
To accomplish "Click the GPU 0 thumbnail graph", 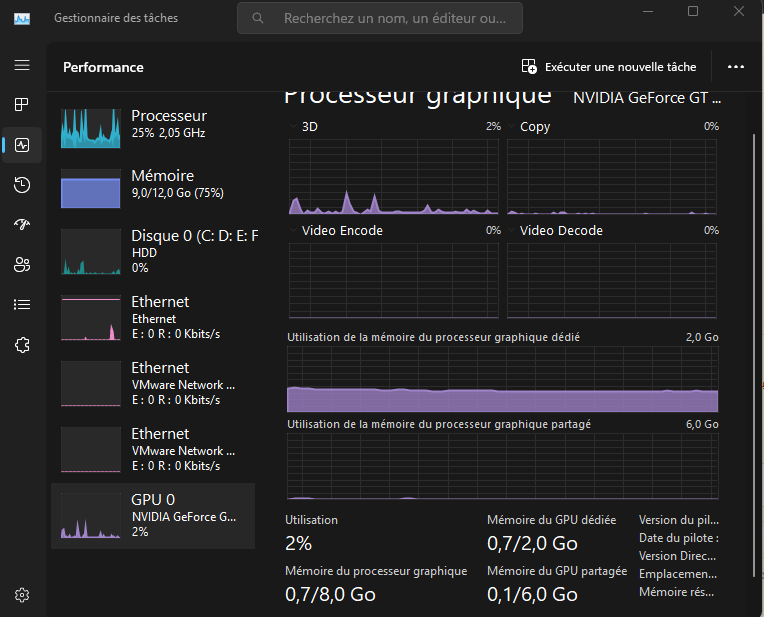I will tap(91, 516).
